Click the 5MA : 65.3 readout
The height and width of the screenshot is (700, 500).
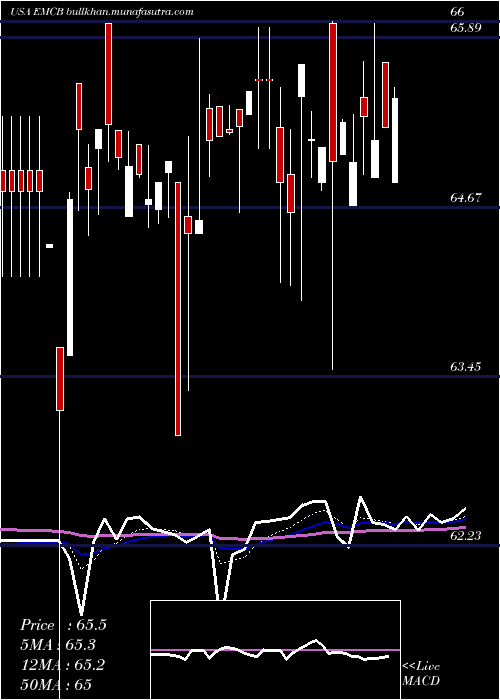[x=59, y=645]
